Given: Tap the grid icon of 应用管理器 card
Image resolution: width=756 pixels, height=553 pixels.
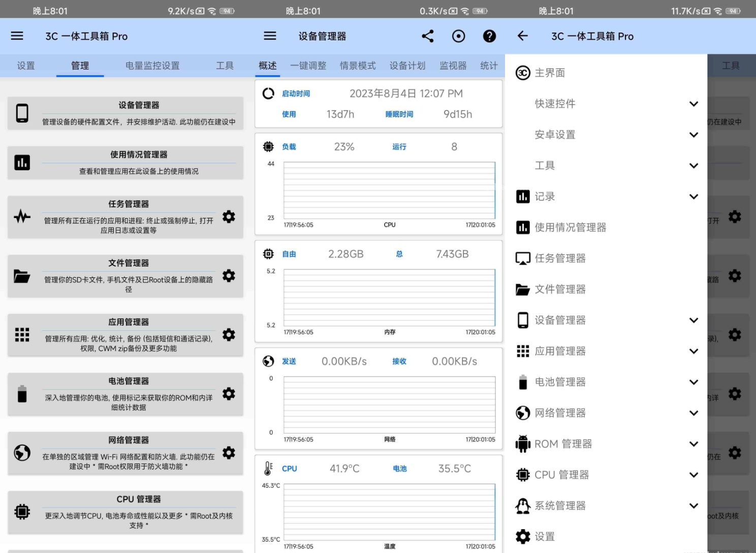Looking at the screenshot, I should point(22,334).
